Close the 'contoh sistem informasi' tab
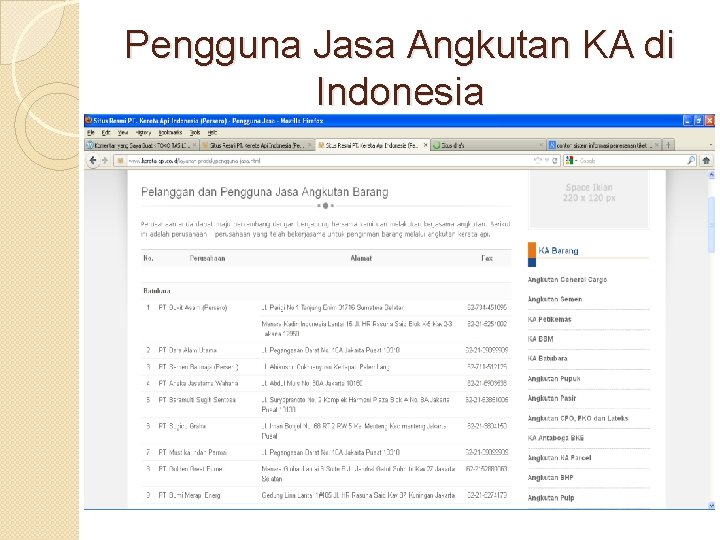Image resolution: width=720 pixels, height=540 pixels. tap(657, 145)
